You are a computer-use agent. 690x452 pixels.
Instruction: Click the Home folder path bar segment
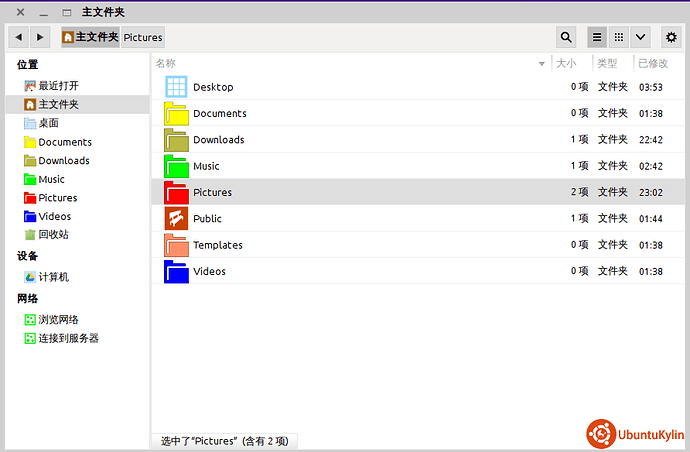point(90,37)
